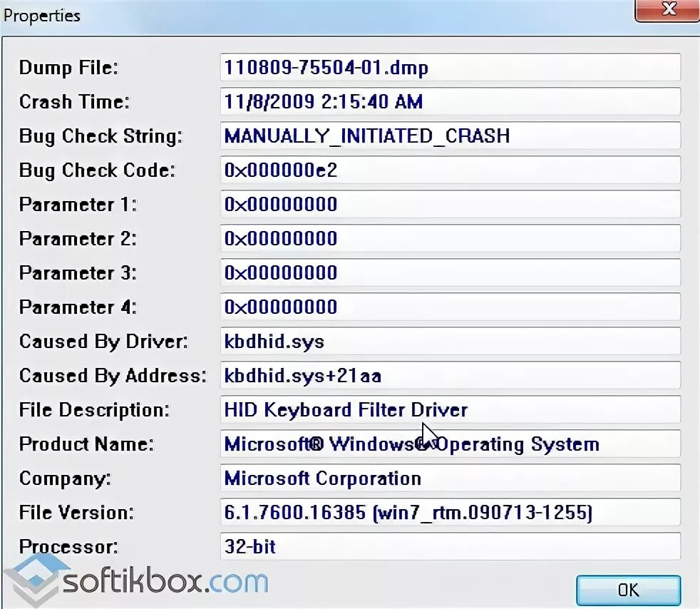Click the Product Name value field
The width and height of the screenshot is (700, 609).
click(x=451, y=444)
